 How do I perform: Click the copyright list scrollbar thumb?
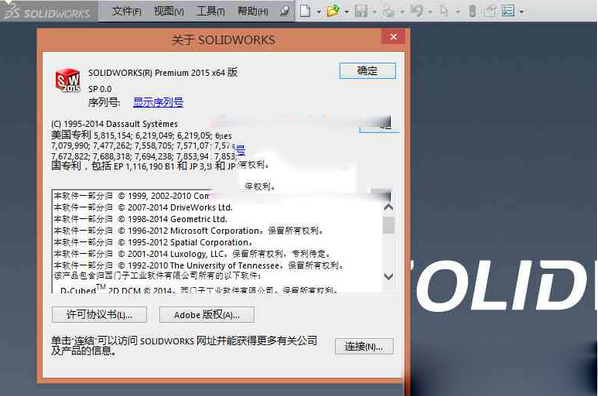(x=388, y=225)
